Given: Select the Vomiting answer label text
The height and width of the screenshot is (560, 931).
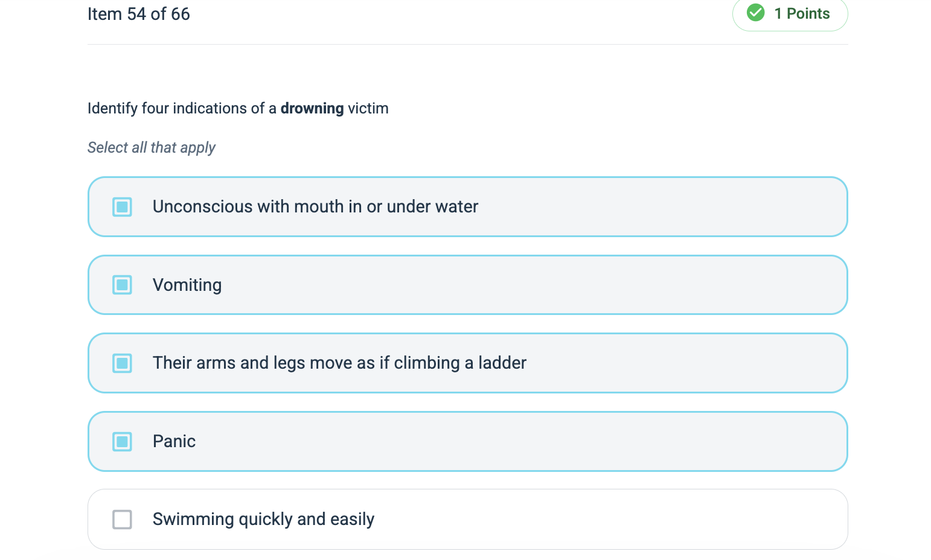Looking at the screenshot, I should 187,285.
